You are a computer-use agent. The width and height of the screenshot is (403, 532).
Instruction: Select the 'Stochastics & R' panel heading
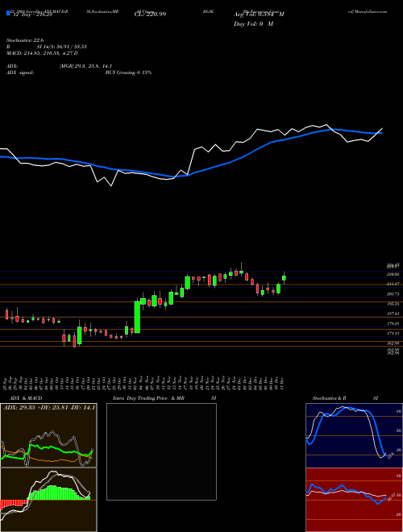pyautogui.click(x=330, y=398)
